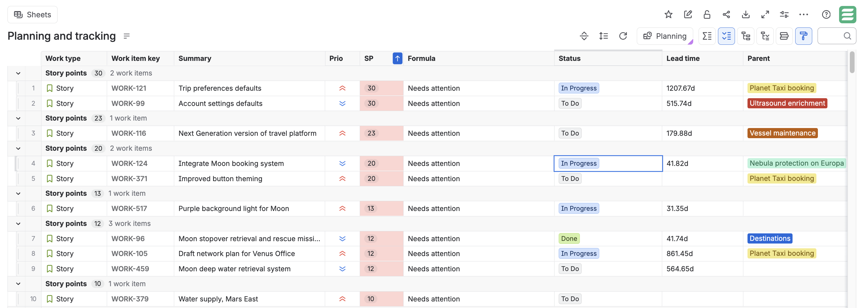
Task: Open the Planning view dropdown
Action: [665, 36]
